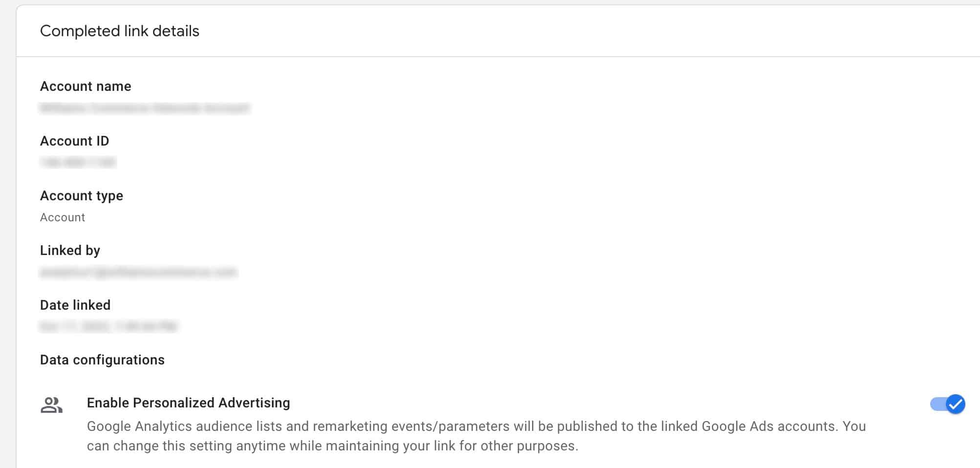Click the Account value under Account type
The width and height of the screenshot is (980, 468).
pyautogui.click(x=63, y=217)
